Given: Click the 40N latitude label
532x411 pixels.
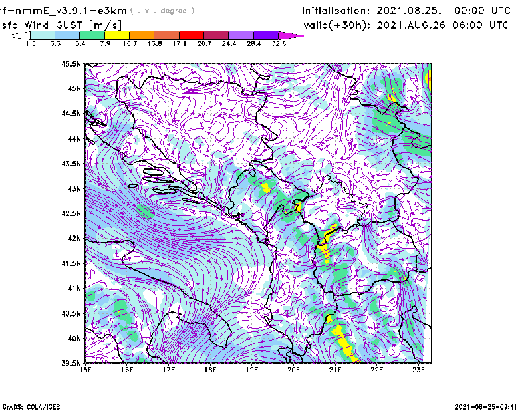Looking at the screenshot, I should click(x=74, y=339).
